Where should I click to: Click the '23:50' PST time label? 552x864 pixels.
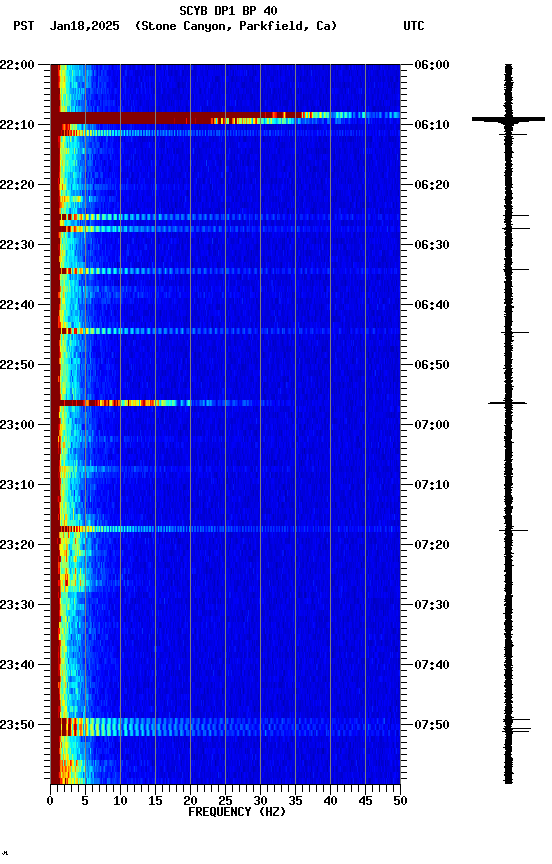coord(17,725)
